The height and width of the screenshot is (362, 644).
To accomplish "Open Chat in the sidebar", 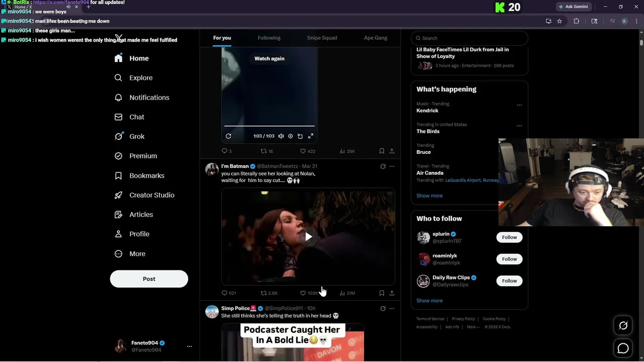I will (129, 117).
